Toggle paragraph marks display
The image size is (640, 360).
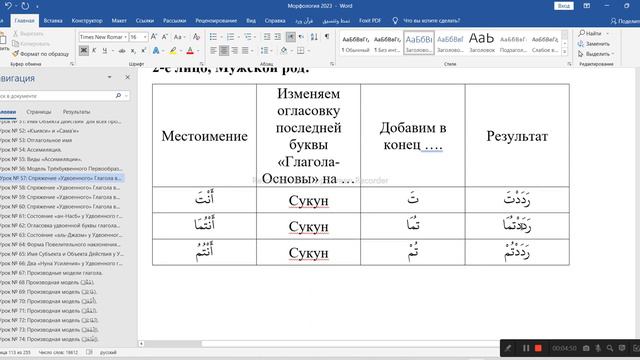pyautogui.click(x=327, y=37)
